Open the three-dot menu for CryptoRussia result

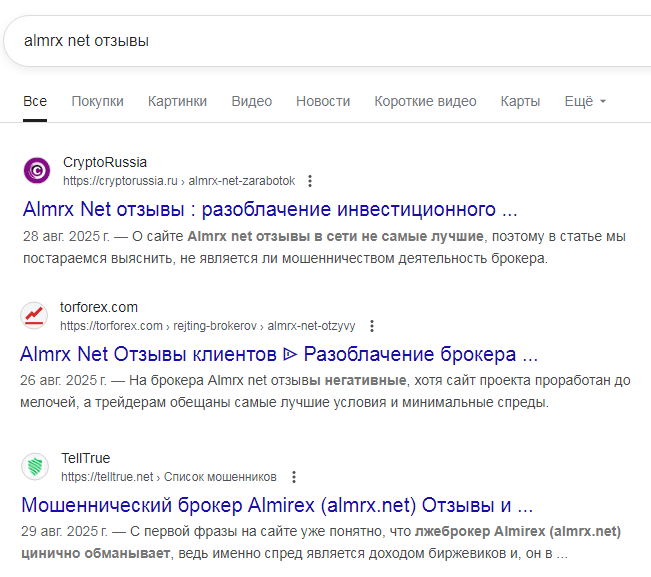pos(310,181)
